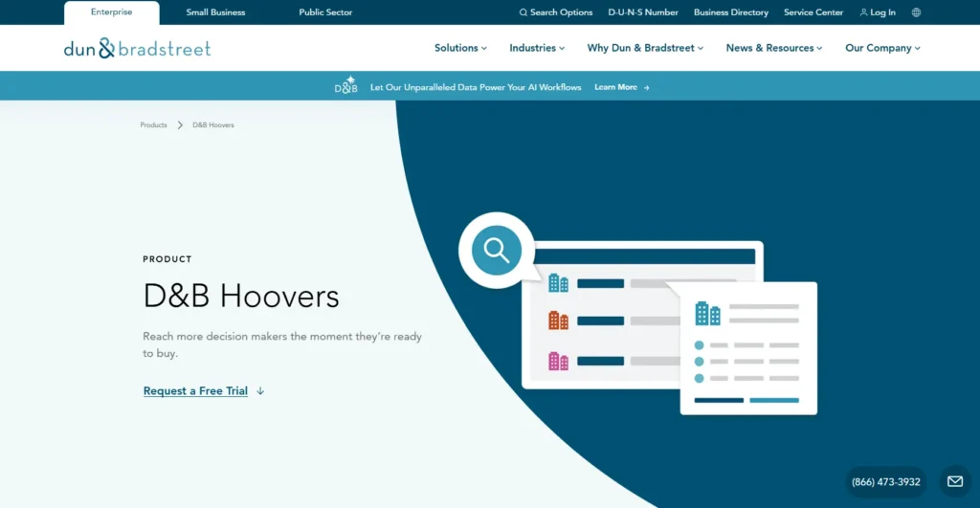This screenshot has height=508, width=980.
Task: Click the down arrow after Request a Free Trial
Action: (260, 391)
